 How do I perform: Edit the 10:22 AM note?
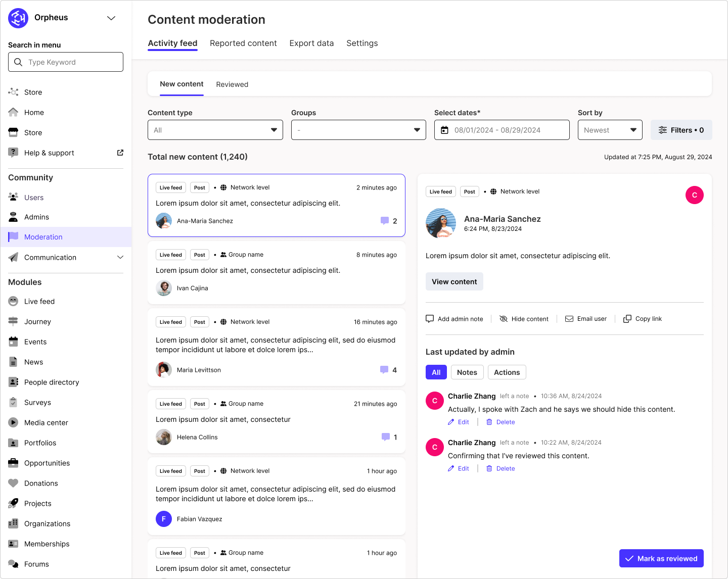pyautogui.click(x=459, y=468)
